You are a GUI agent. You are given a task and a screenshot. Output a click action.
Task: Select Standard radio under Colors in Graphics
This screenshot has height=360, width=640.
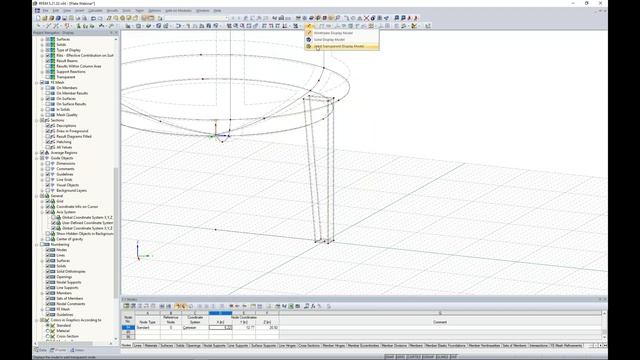(47, 325)
